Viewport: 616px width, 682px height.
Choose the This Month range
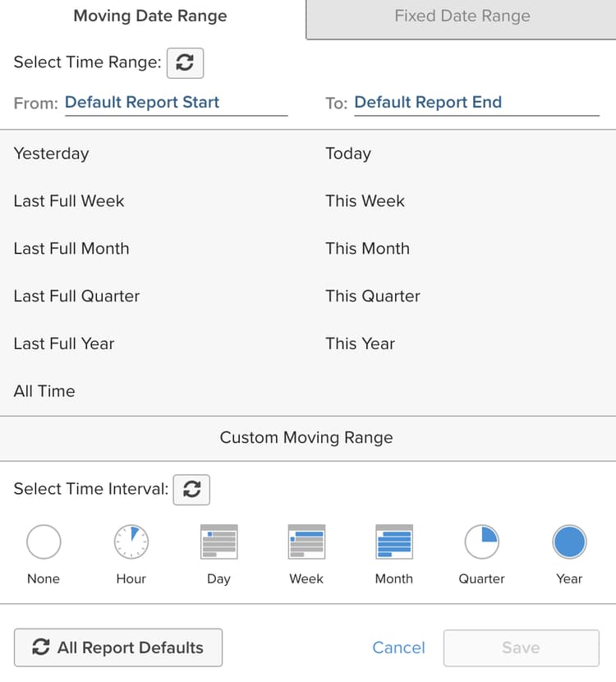(x=367, y=248)
